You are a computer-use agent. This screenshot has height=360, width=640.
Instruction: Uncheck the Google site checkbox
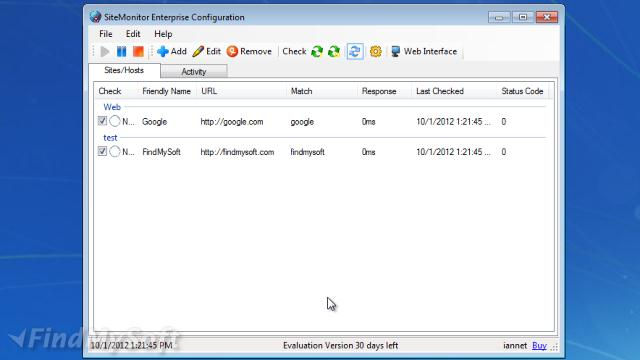tap(102, 121)
